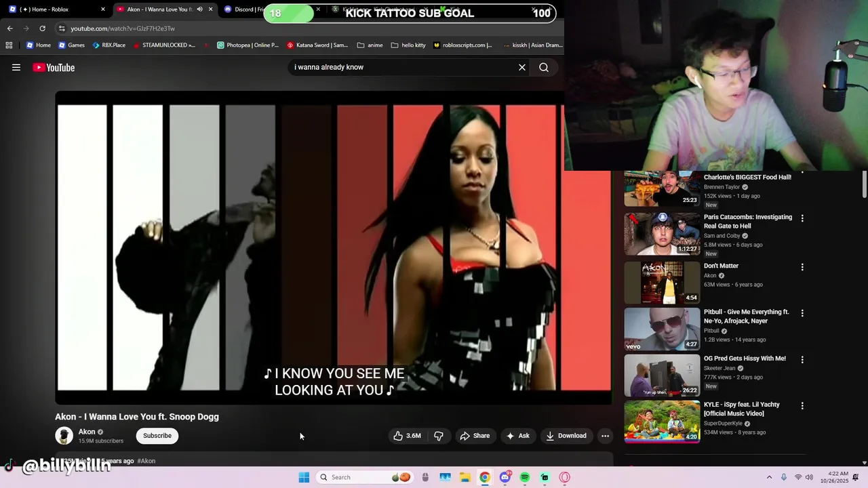Image resolution: width=868 pixels, height=488 pixels.
Task: Mute the Akon tab via speaker icon
Action: coord(199,9)
